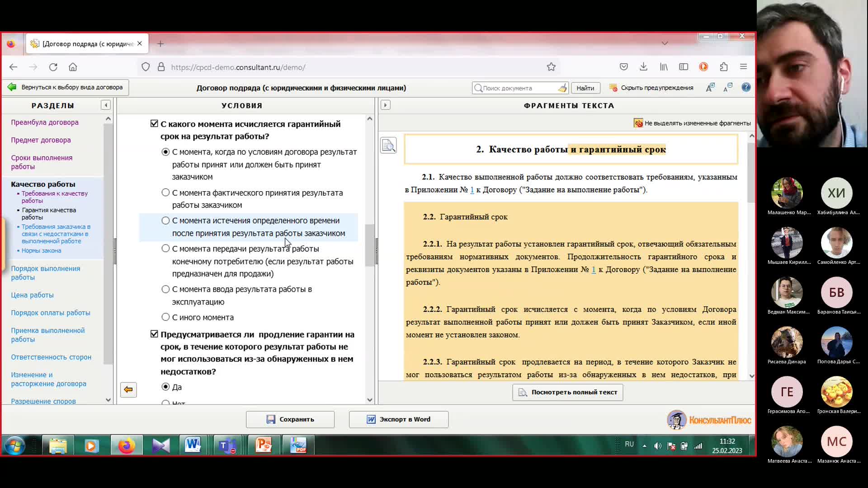Open subsection Требования к качеству работы
The image size is (868, 488).
click(x=55, y=197)
